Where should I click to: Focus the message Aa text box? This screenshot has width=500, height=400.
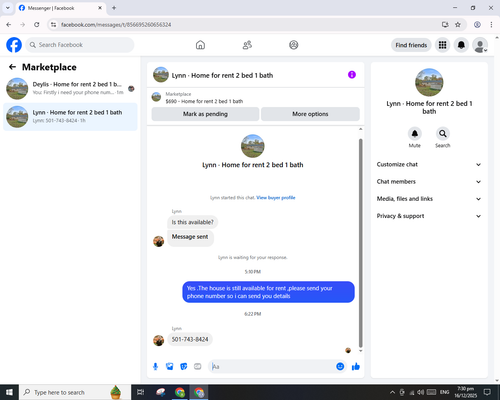(x=273, y=367)
